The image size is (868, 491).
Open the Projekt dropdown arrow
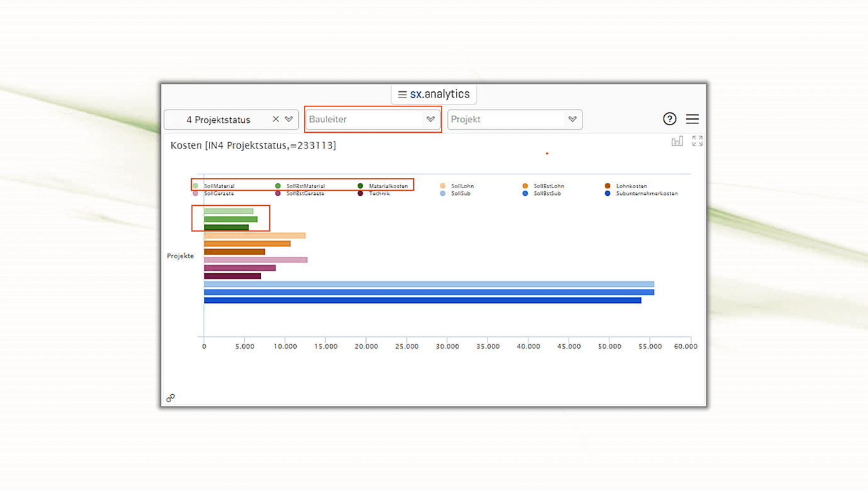[x=572, y=119]
